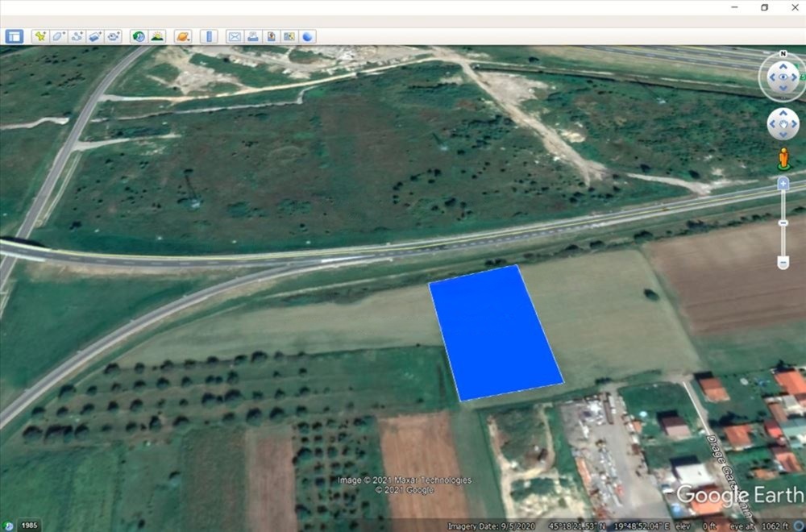Switch between Earth, Sky, and planets
The height and width of the screenshot is (532, 806).
pyautogui.click(x=182, y=35)
